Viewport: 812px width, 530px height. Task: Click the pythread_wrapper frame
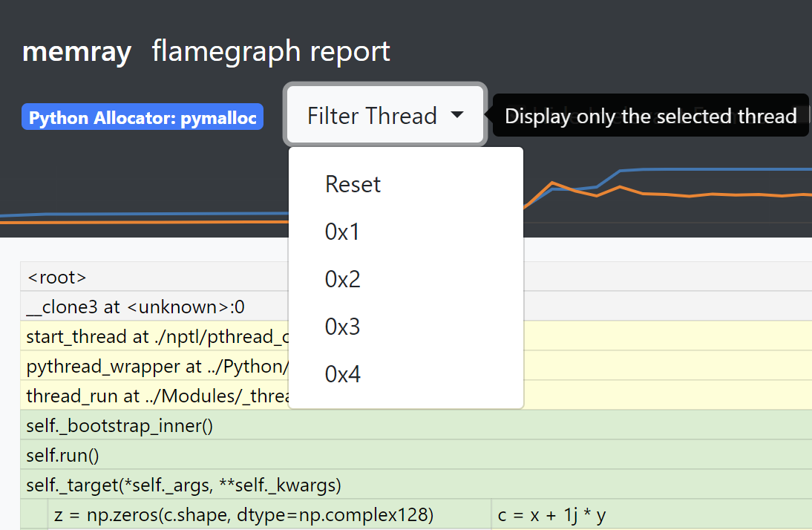point(148,366)
